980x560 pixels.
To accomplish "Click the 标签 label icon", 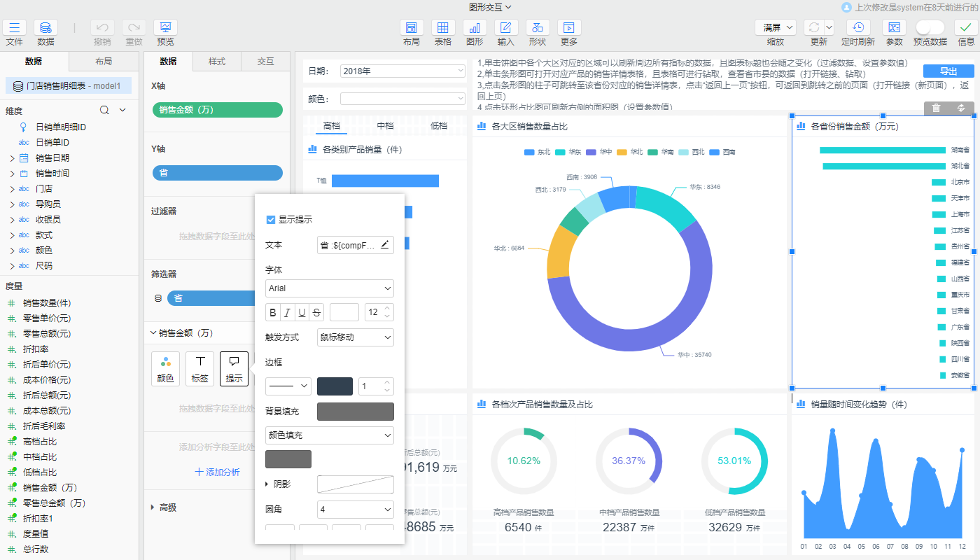I will click(199, 368).
